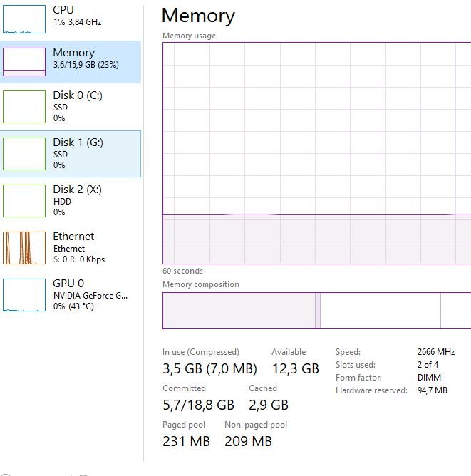Click the standby segment of Memory composition
This screenshot has width=471, height=476.
click(x=380, y=311)
